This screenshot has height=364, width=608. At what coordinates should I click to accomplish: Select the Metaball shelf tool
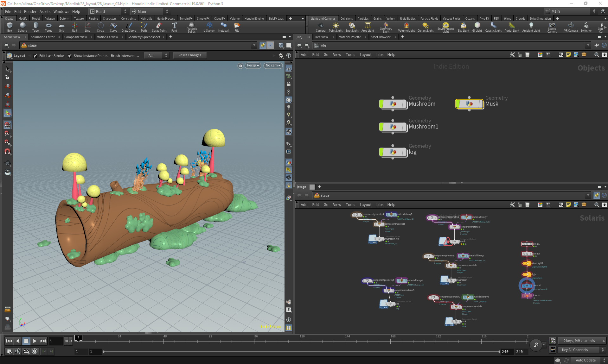click(x=224, y=27)
